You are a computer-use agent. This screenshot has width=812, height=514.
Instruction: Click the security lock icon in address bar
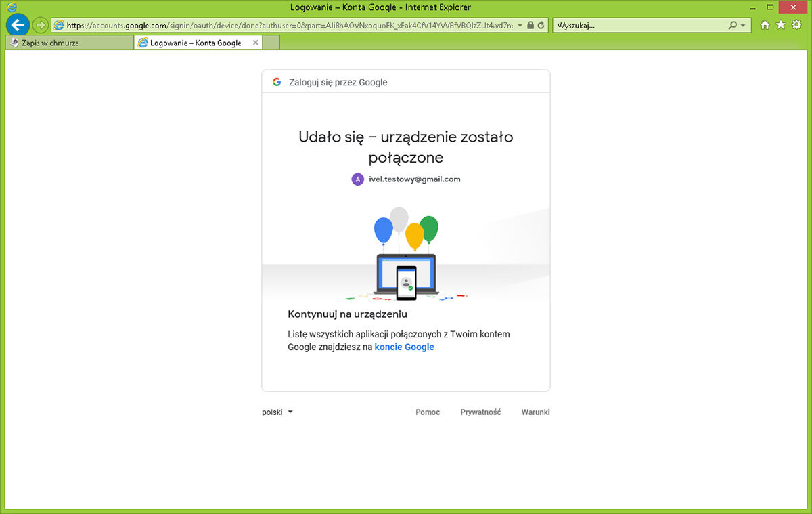(x=531, y=25)
